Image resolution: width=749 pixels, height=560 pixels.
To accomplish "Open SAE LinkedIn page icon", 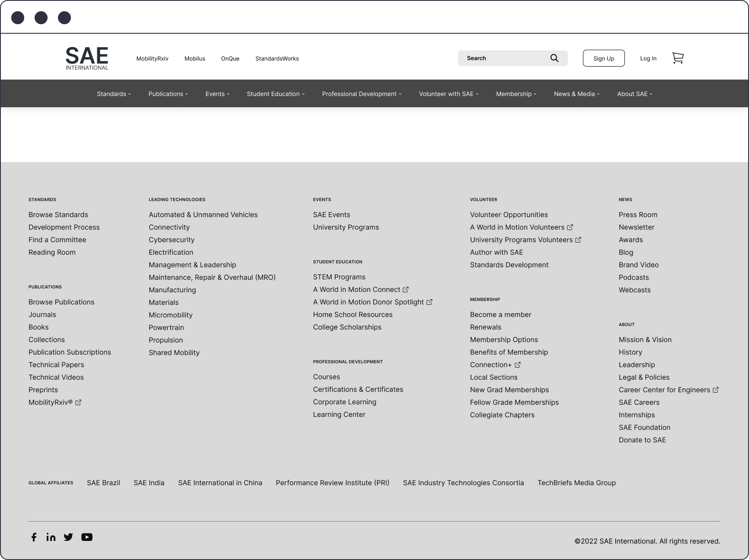I will point(51,537).
